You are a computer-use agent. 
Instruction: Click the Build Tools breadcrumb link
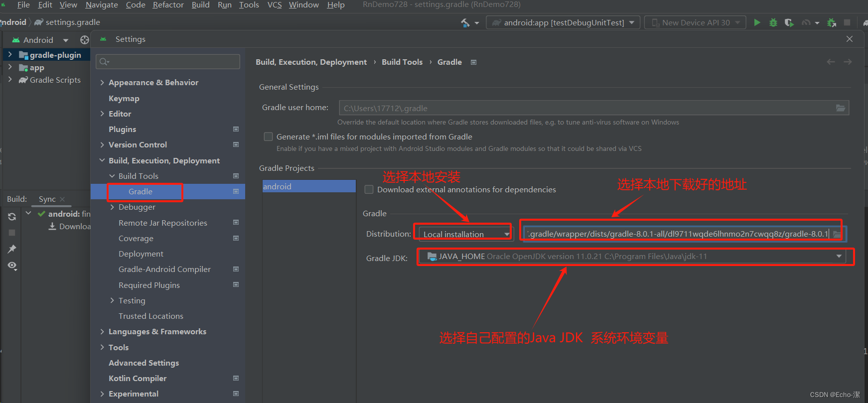pos(402,62)
